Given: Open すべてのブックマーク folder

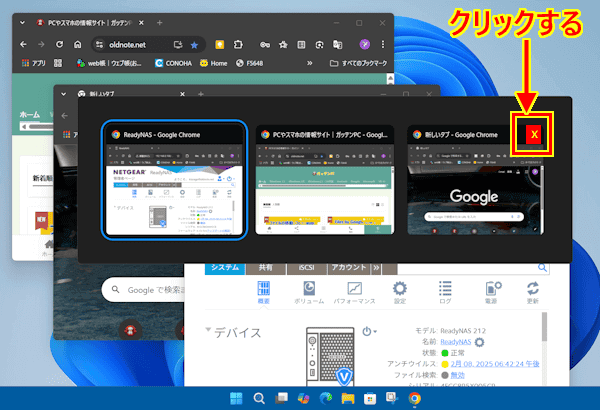Looking at the screenshot, I should (x=359, y=63).
